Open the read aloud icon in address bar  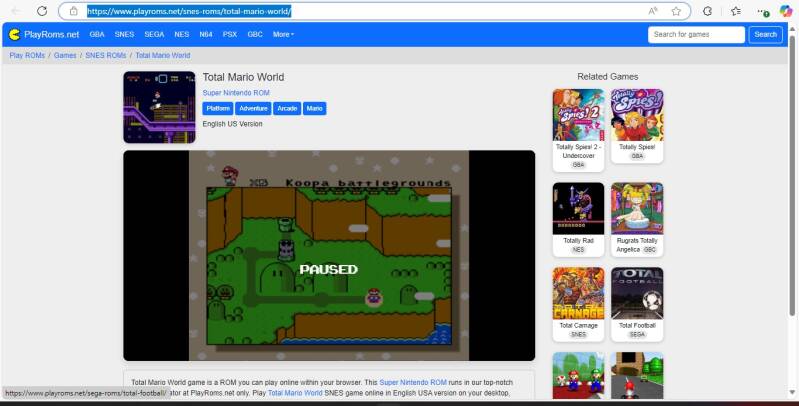(653, 11)
